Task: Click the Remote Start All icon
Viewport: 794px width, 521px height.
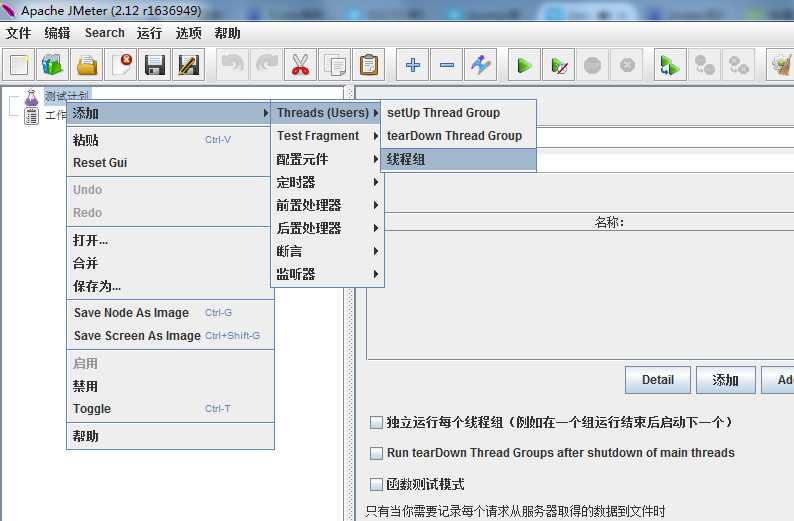Action: [x=670, y=65]
